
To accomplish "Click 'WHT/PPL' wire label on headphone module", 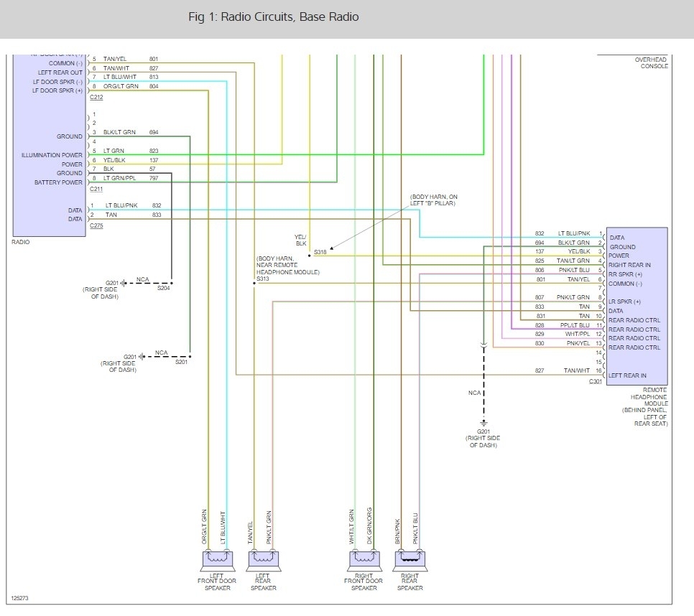I will coord(578,334).
